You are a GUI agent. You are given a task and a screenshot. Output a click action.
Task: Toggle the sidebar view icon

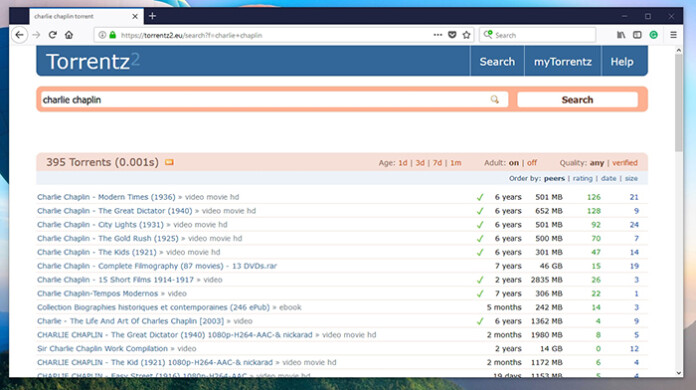[x=637, y=35]
